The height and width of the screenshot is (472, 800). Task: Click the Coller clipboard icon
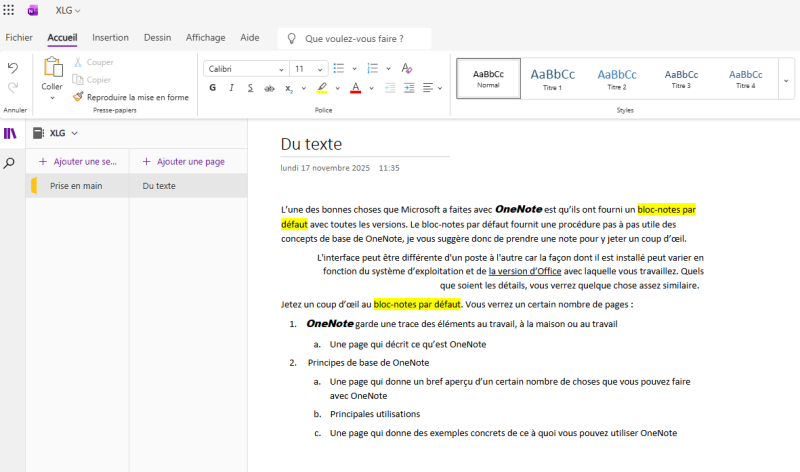point(53,67)
